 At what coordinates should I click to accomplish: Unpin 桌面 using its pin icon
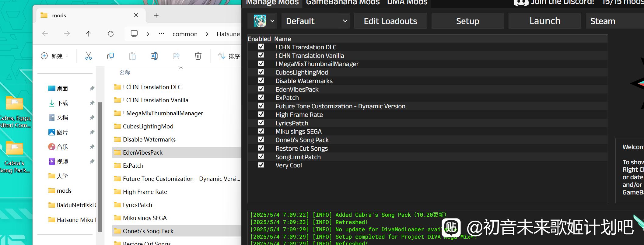(x=92, y=89)
